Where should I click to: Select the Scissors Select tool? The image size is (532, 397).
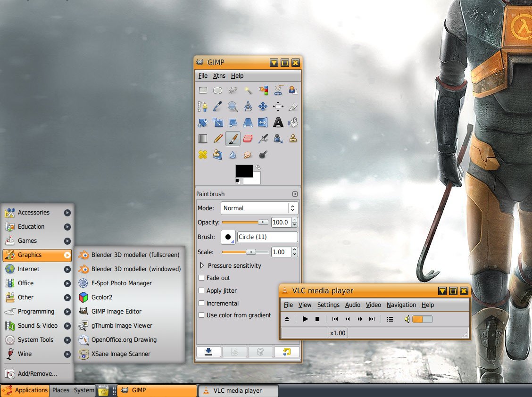coord(278,90)
